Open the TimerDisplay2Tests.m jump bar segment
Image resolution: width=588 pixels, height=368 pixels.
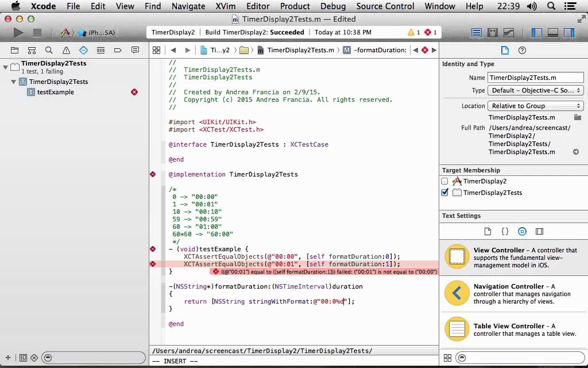pyautogui.click(x=296, y=50)
